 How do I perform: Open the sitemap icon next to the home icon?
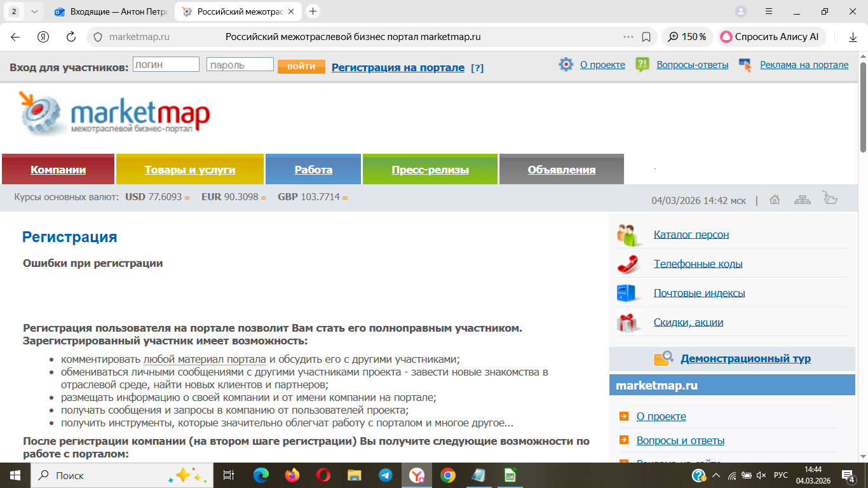point(802,200)
